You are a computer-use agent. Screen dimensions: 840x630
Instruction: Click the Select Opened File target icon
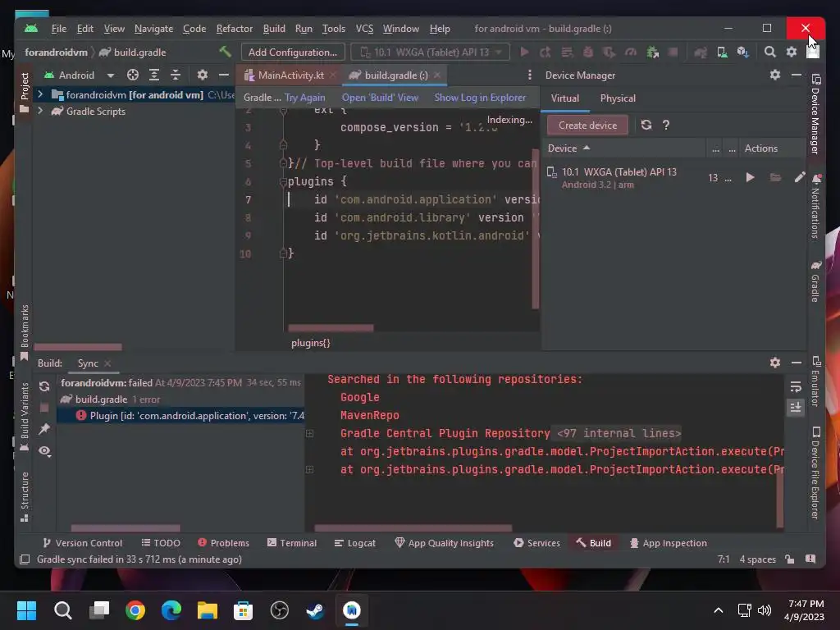(133, 75)
